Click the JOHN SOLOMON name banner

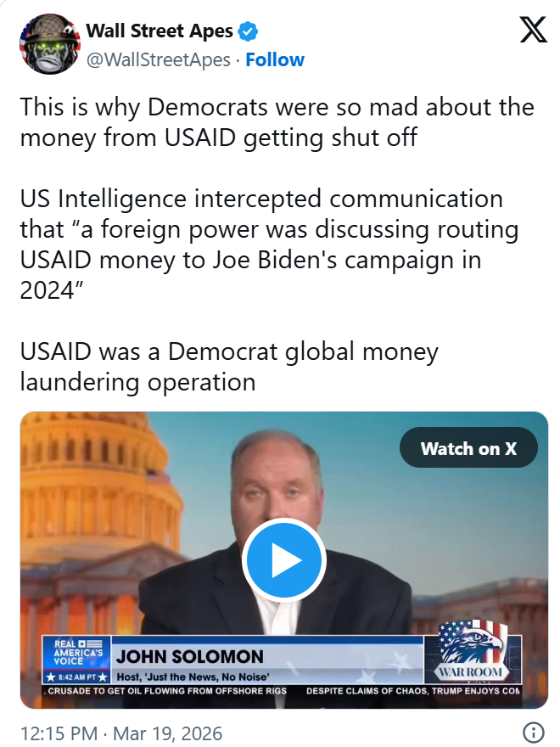click(x=190, y=656)
